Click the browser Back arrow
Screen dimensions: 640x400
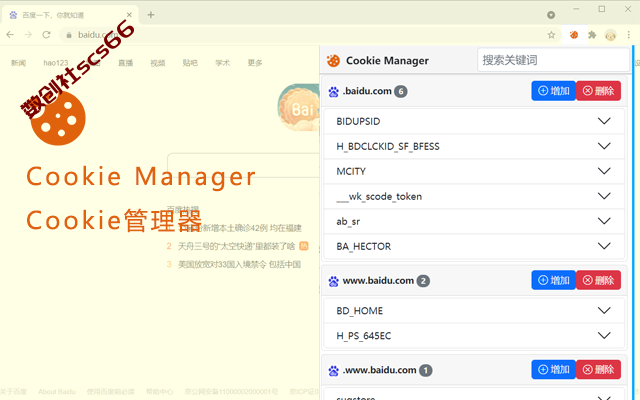10,35
